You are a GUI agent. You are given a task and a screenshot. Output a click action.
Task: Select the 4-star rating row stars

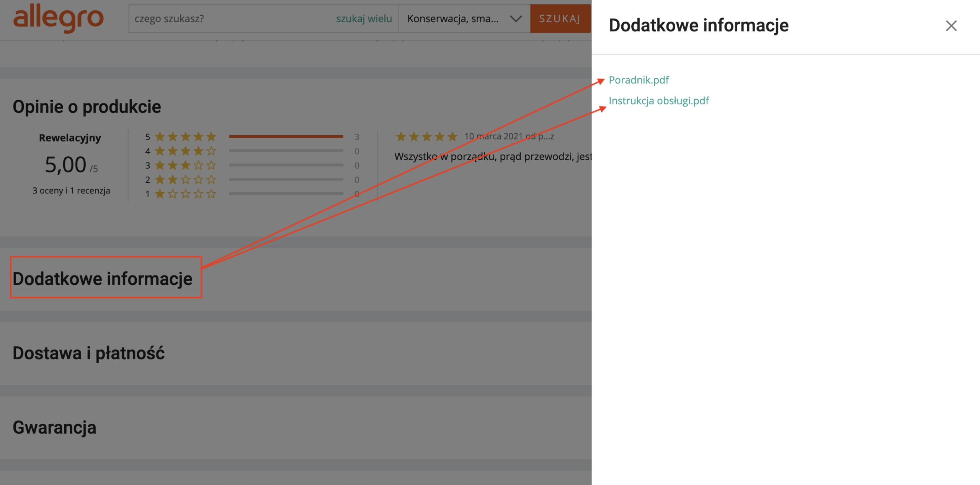tap(185, 151)
